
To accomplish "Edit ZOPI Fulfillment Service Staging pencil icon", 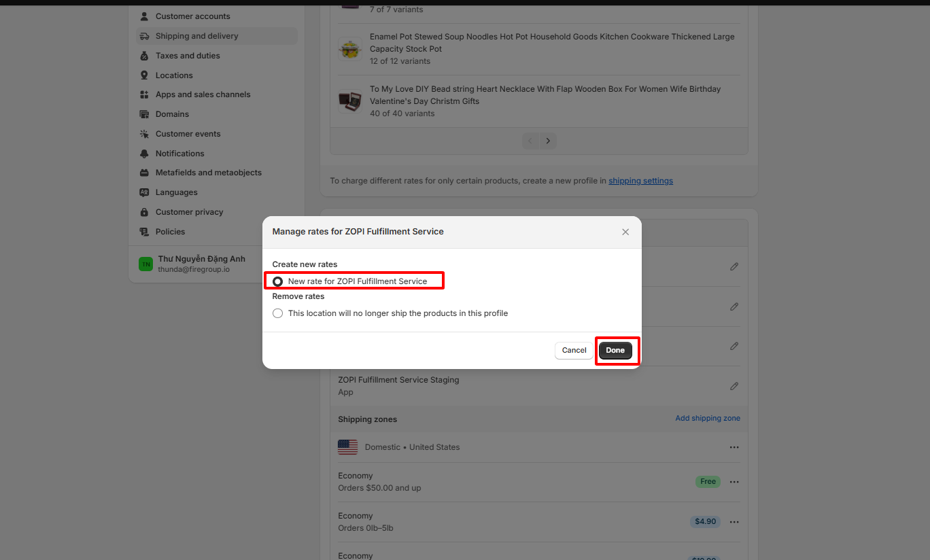I will pos(734,386).
